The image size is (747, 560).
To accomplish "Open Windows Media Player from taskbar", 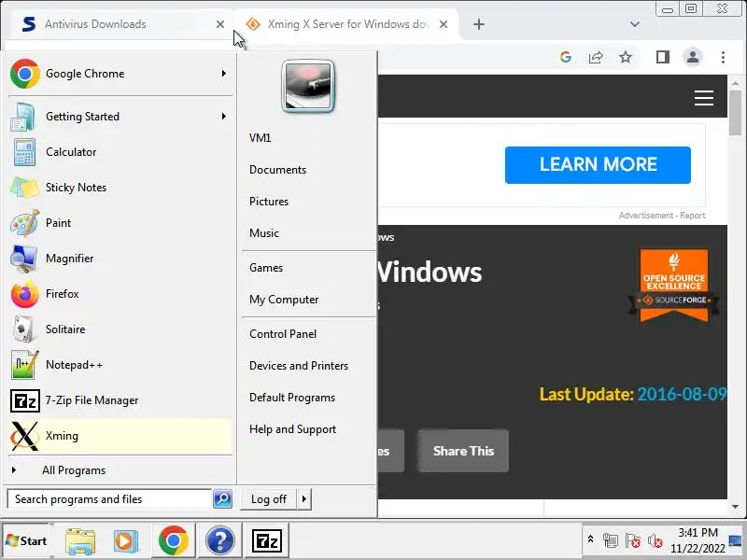I will point(126,541).
